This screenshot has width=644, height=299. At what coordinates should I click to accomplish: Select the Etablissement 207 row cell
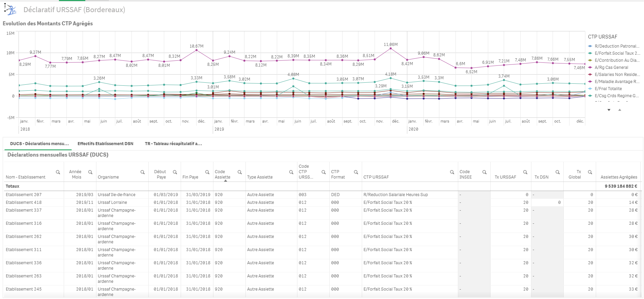(24, 195)
